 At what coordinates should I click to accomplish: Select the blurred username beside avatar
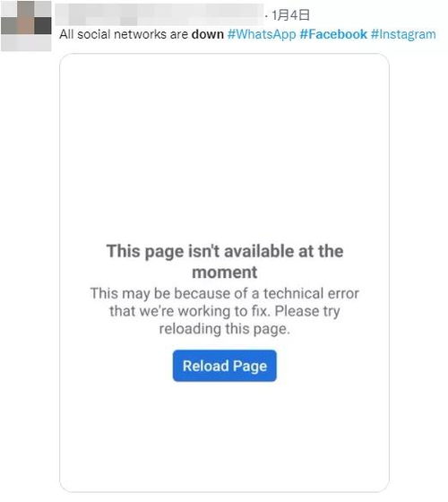(x=159, y=14)
